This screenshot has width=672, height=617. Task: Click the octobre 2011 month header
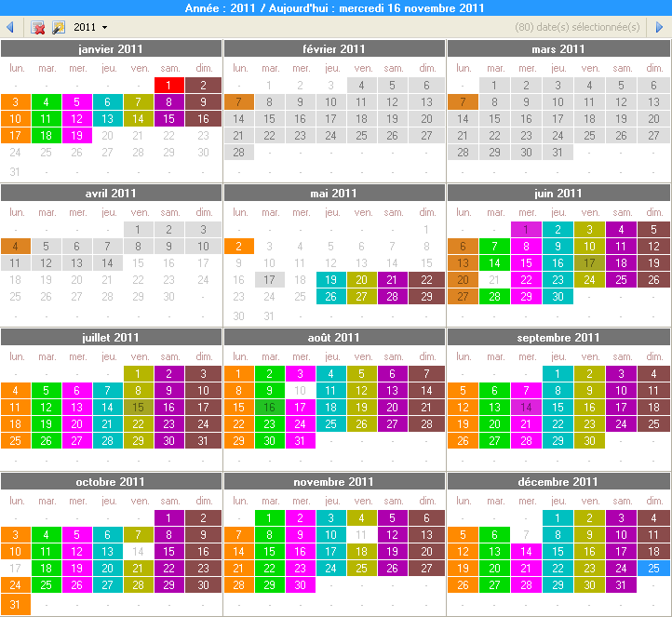point(111,482)
